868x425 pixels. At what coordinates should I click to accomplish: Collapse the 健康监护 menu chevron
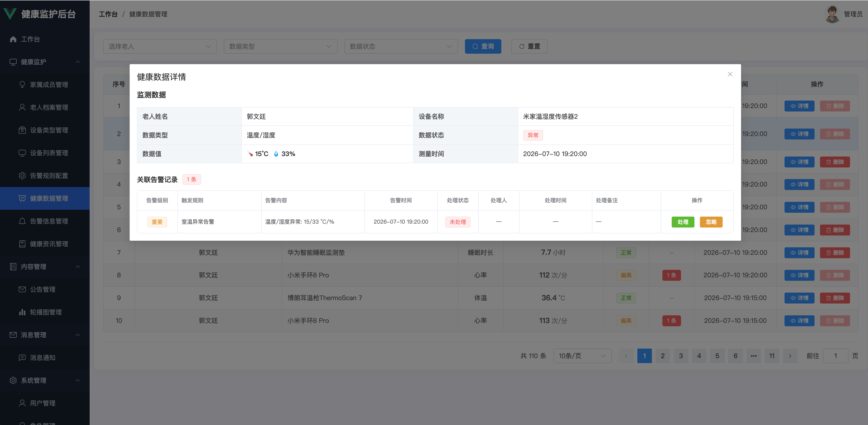[x=78, y=62]
